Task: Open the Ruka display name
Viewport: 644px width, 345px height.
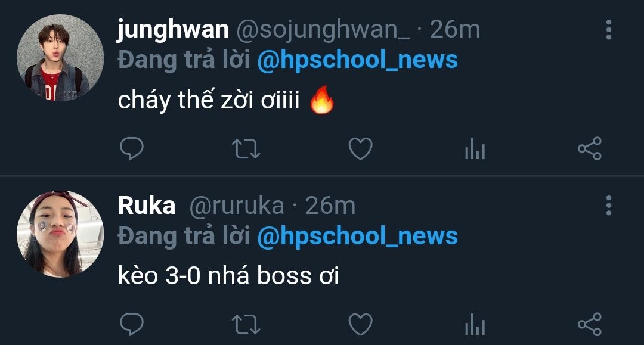Action: 147,205
